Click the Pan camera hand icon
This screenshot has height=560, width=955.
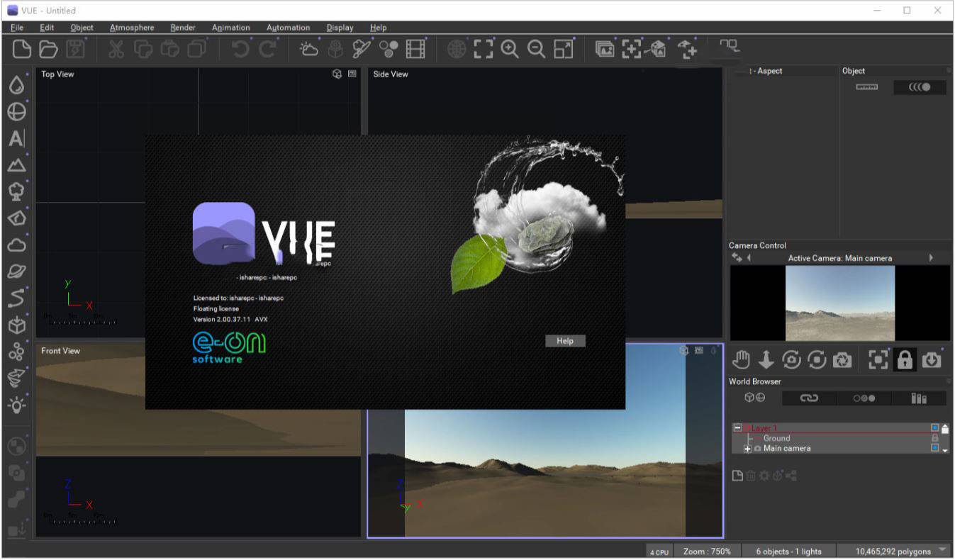click(741, 360)
